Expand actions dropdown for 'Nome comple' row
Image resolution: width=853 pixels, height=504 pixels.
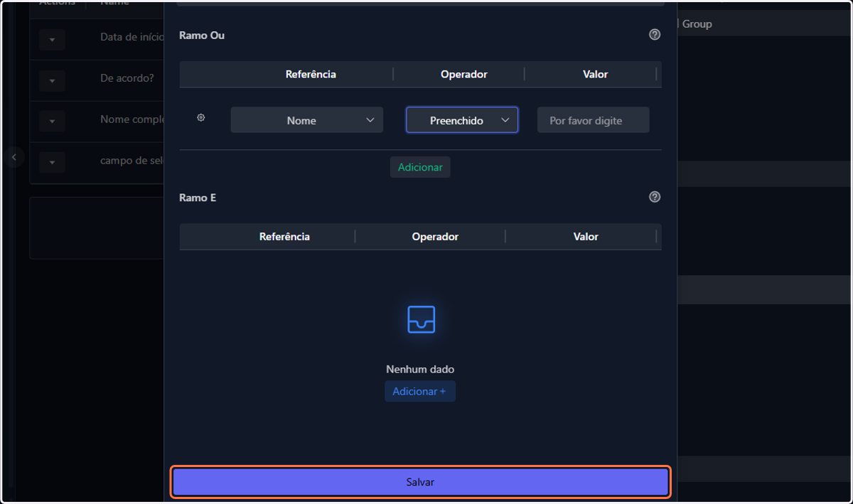[x=53, y=122]
